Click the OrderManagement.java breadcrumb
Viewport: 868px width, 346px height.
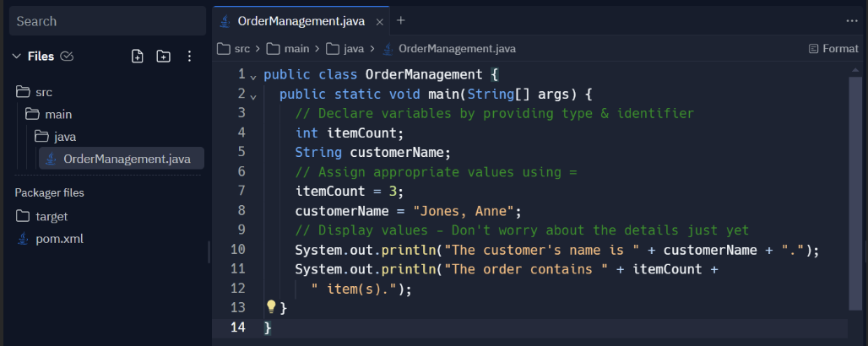coord(458,49)
